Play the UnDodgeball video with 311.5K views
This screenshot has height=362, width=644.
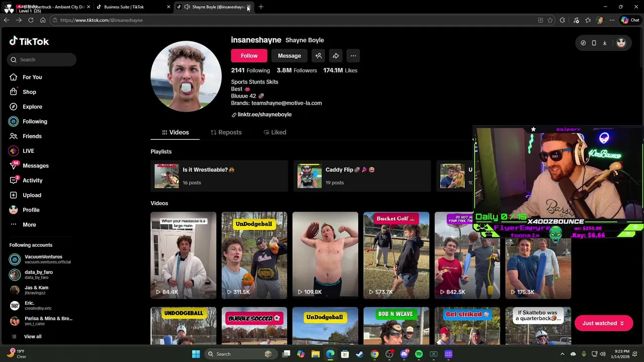coord(254,255)
